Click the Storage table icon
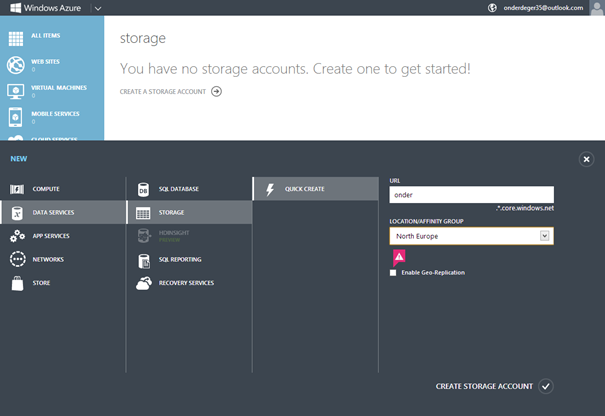This screenshot has height=416, width=605. (x=143, y=213)
